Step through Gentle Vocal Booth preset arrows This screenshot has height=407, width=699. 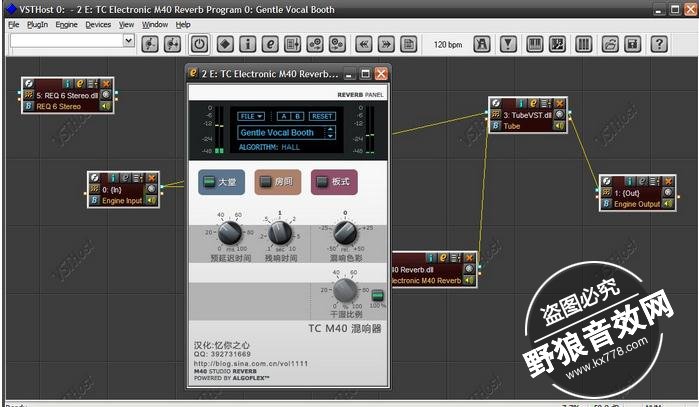point(330,132)
